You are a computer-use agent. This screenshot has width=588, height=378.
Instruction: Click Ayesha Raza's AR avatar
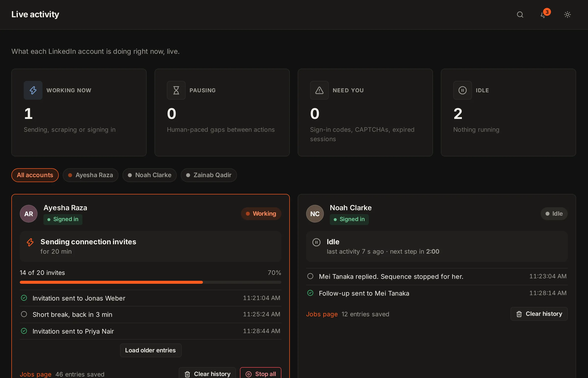pos(29,214)
